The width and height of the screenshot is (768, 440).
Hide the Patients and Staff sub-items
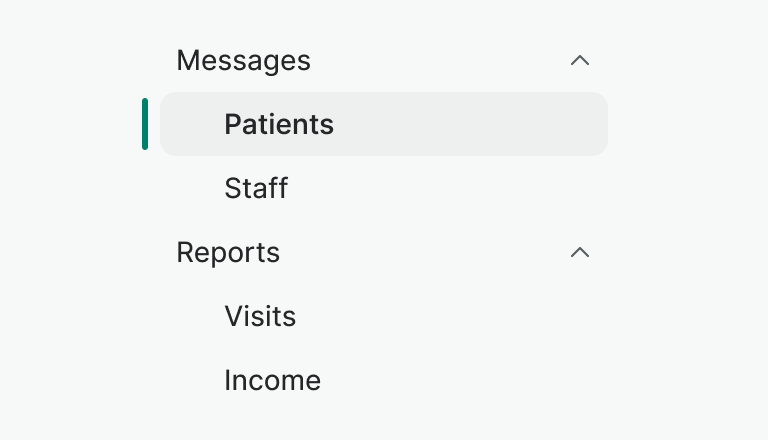coord(580,60)
